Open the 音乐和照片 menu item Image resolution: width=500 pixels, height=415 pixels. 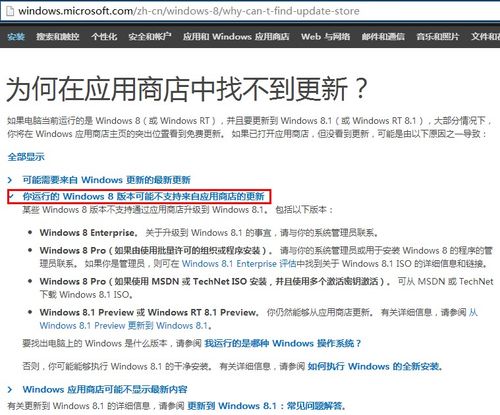point(438,36)
